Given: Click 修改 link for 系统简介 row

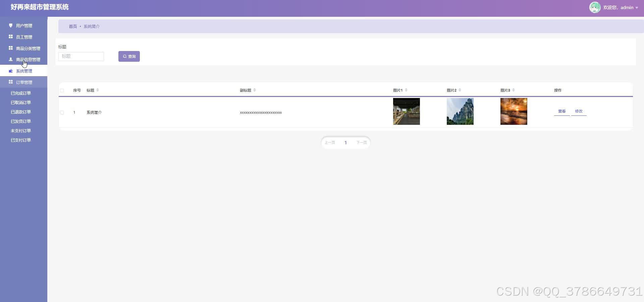Looking at the screenshot, I should click(x=579, y=111).
